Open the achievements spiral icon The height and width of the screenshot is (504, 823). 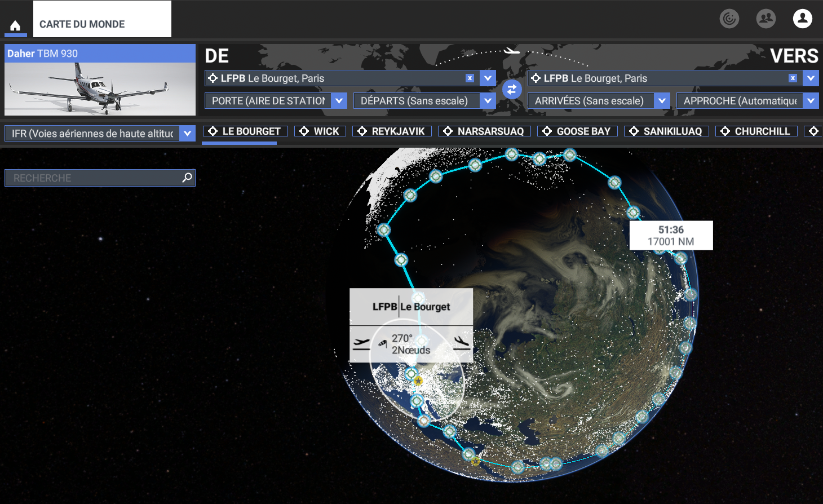(x=729, y=19)
